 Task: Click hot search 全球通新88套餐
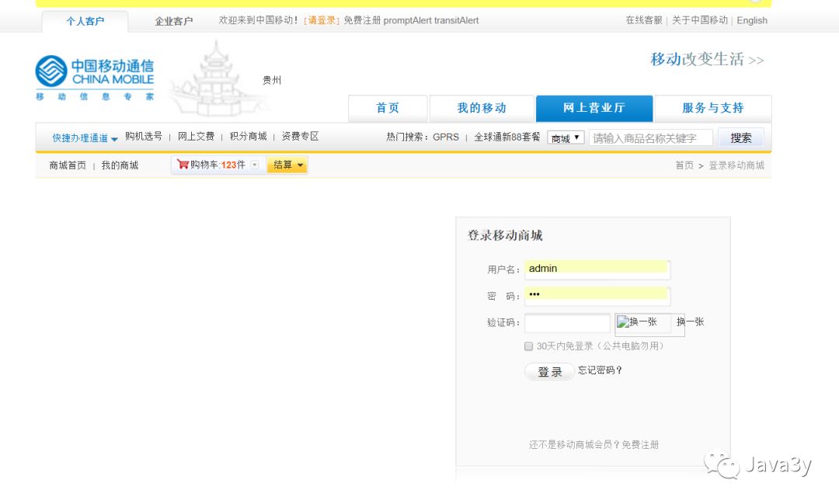click(507, 137)
